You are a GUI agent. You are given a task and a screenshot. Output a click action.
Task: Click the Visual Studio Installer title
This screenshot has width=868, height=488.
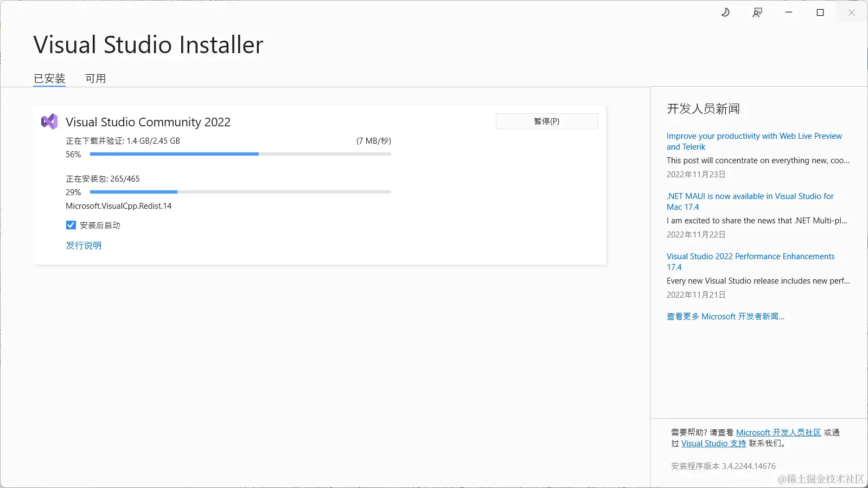click(x=148, y=44)
